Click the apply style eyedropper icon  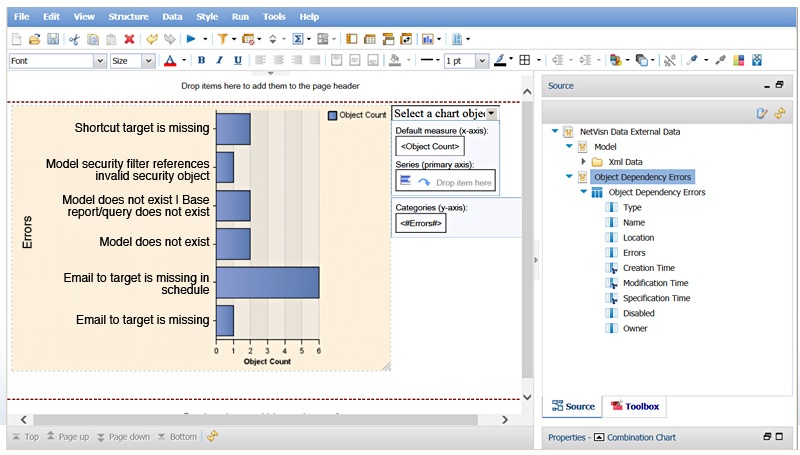pos(720,61)
